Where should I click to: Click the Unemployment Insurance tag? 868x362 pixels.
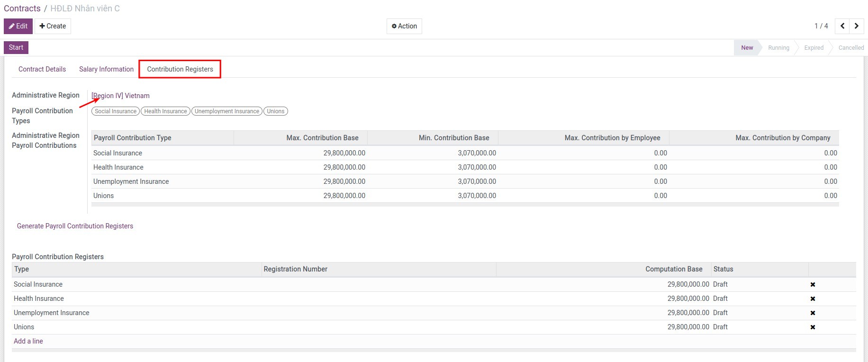pos(226,111)
